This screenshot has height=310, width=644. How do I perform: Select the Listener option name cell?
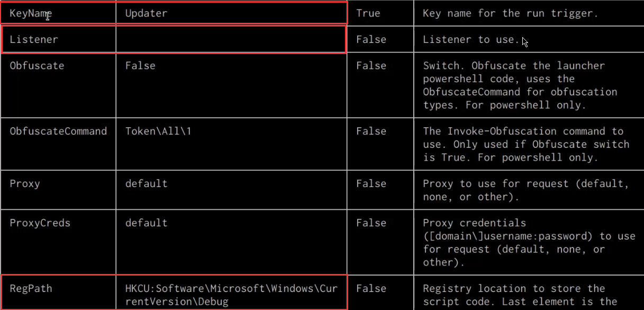(34, 40)
